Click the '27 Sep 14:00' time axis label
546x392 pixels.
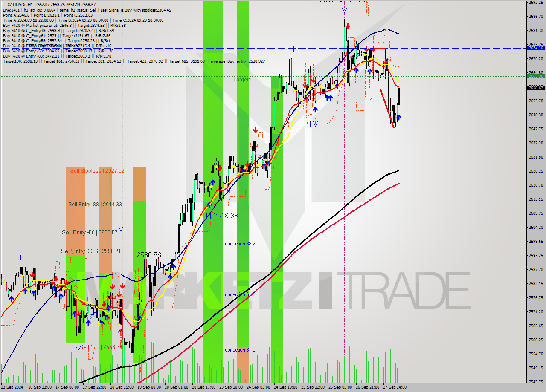coord(395,387)
